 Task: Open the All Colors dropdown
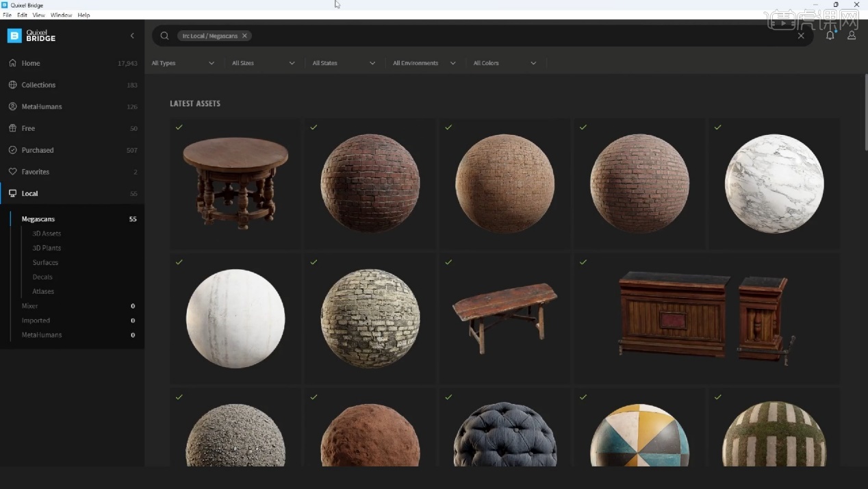pos(505,63)
